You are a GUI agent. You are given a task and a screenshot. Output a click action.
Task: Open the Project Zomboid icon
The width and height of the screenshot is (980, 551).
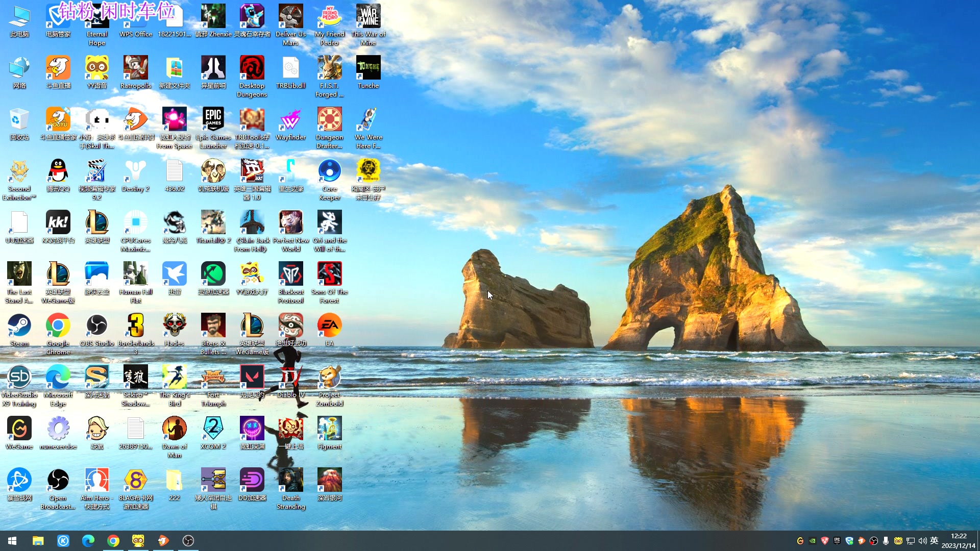pyautogui.click(x=330, y=386)
